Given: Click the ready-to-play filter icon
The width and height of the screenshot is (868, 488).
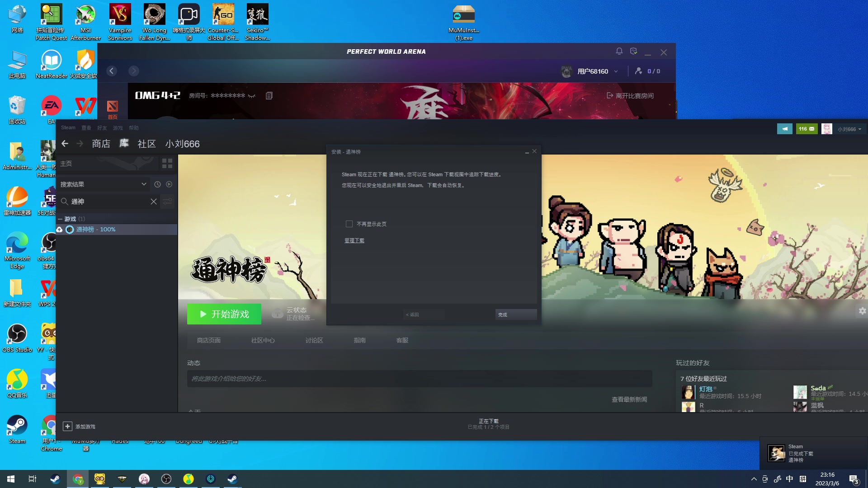Looking at the screenshot, I should (169, 184).
